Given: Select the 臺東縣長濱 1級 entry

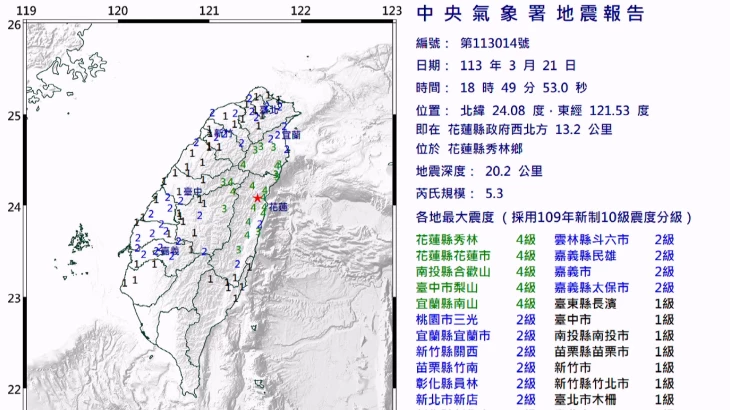Looking at the screenshot, I should [x=614, y=303].
